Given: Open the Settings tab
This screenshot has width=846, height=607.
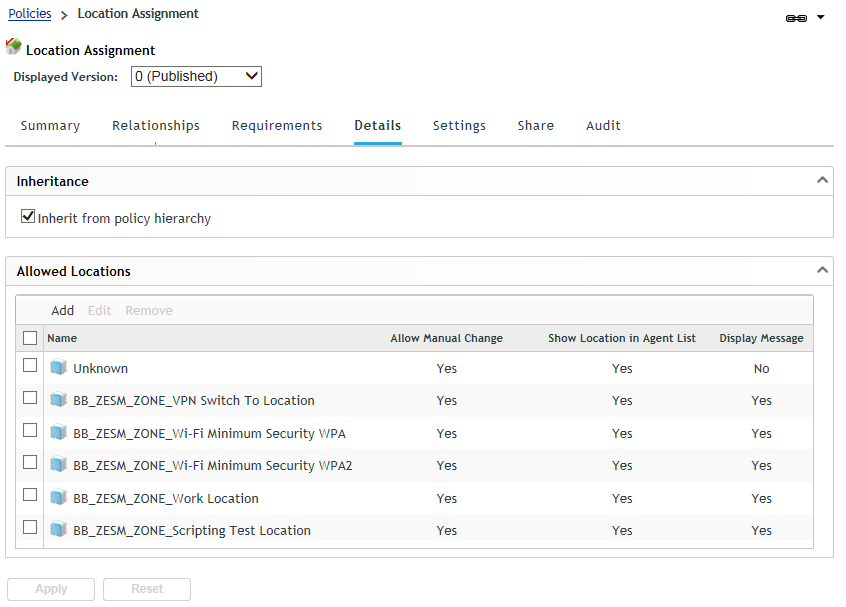Looking at the screenshot, I should coord(459,126).
